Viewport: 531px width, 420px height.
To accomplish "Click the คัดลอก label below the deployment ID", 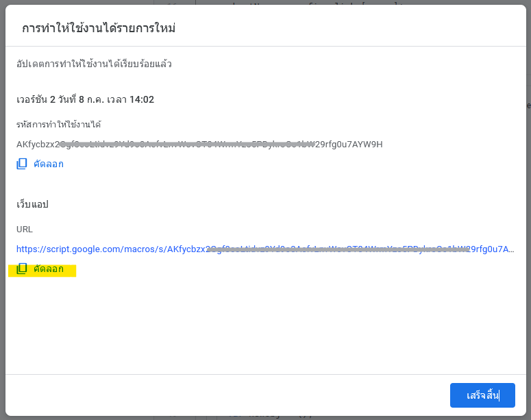I will tap(49, 164).
